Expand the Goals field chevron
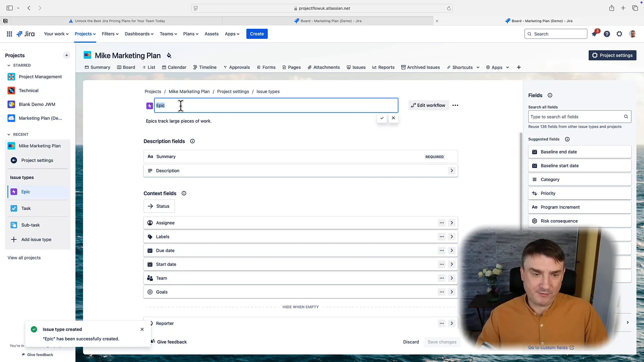This screenshot has width=644, height=362. 452,292
